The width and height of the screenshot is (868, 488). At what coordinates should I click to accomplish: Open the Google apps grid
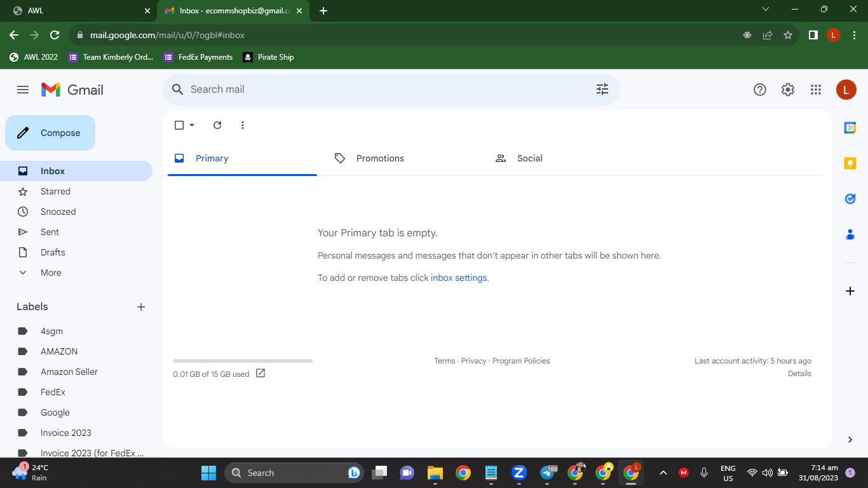tap(816, 90)
